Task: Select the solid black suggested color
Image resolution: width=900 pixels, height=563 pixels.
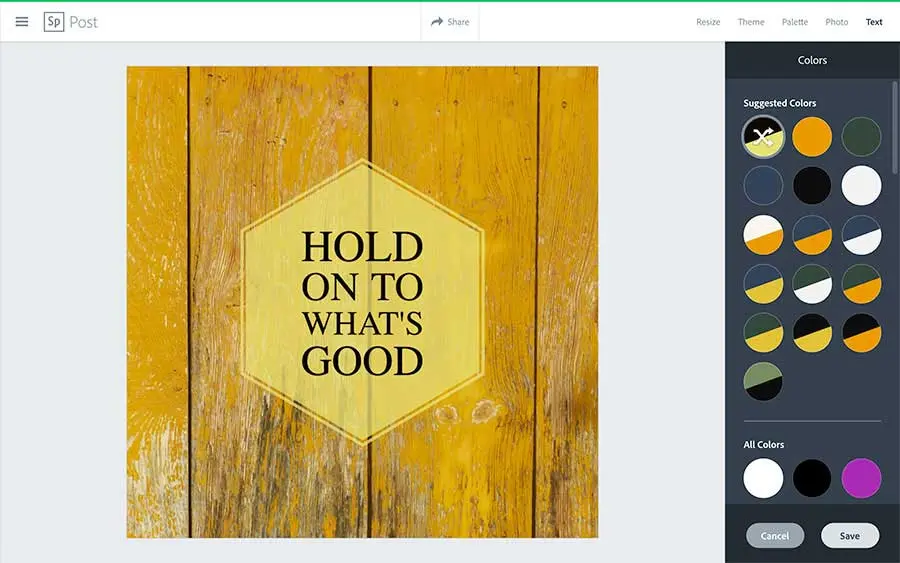Action: tap(812, 185)
